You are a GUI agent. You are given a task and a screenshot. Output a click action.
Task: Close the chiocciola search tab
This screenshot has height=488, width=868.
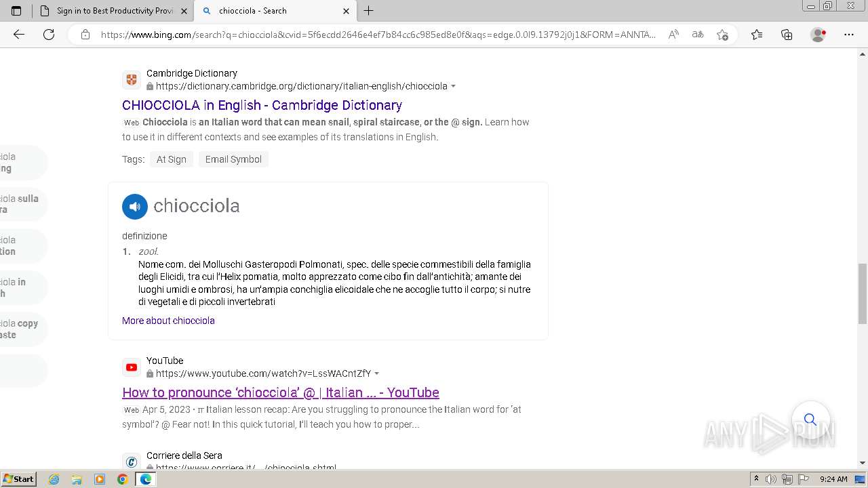[346, 11]
